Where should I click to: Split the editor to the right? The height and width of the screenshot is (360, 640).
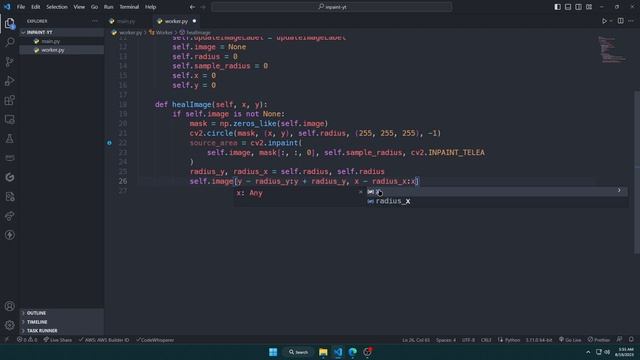[620, 21]
